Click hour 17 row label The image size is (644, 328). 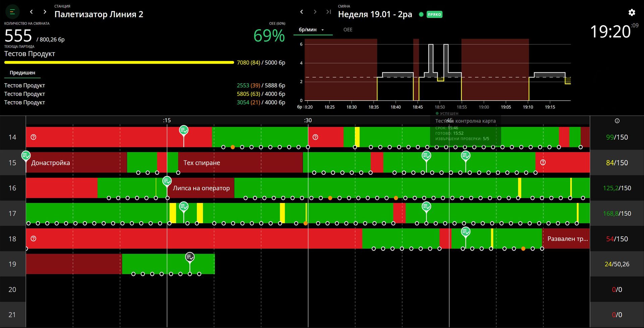pyautogui.click(x=12, y=213)
